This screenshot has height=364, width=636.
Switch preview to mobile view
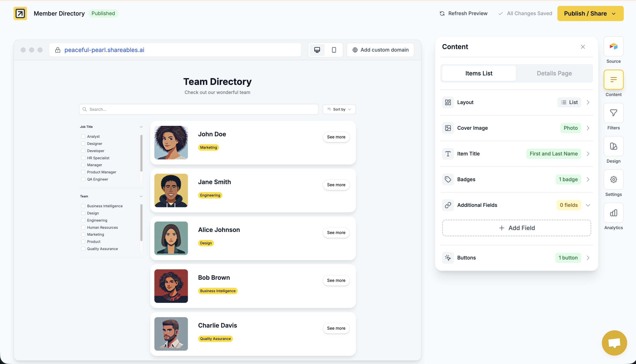pyautogui.click(x=334, y=50)
